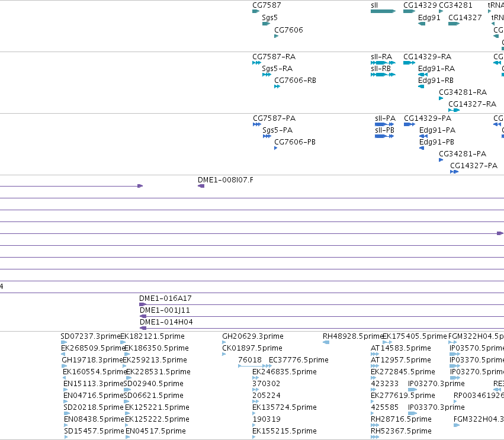
Task: Click the DME1-014H04 clone
Action: 166,322
